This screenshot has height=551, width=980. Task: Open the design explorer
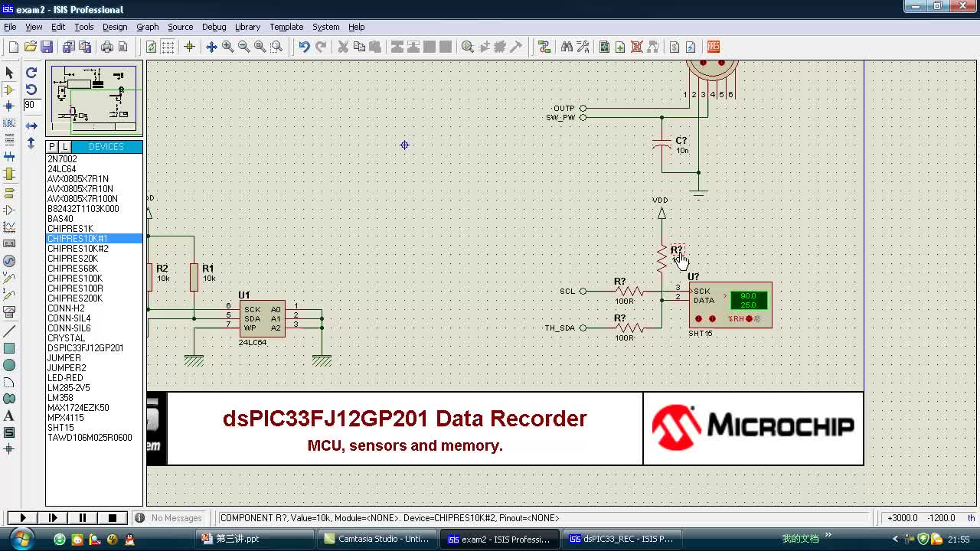(x=604, y=47)
